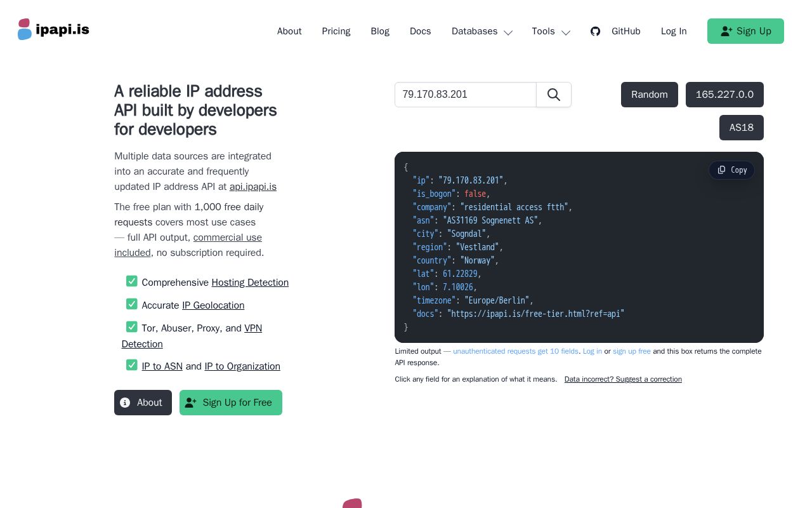Click the green check beside Comprehensive Hosting Detection
The image size is (812, 508).
[x=132, y=281]
